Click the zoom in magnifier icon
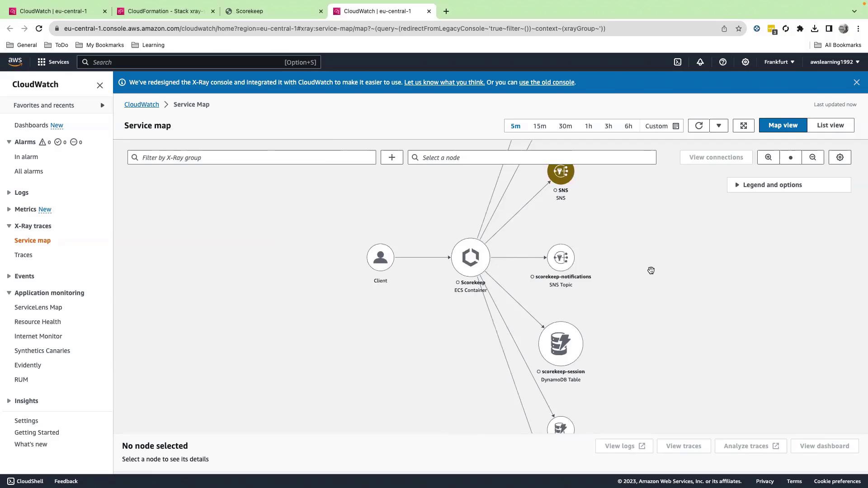The image size is (868, 488). coord(768,157)
